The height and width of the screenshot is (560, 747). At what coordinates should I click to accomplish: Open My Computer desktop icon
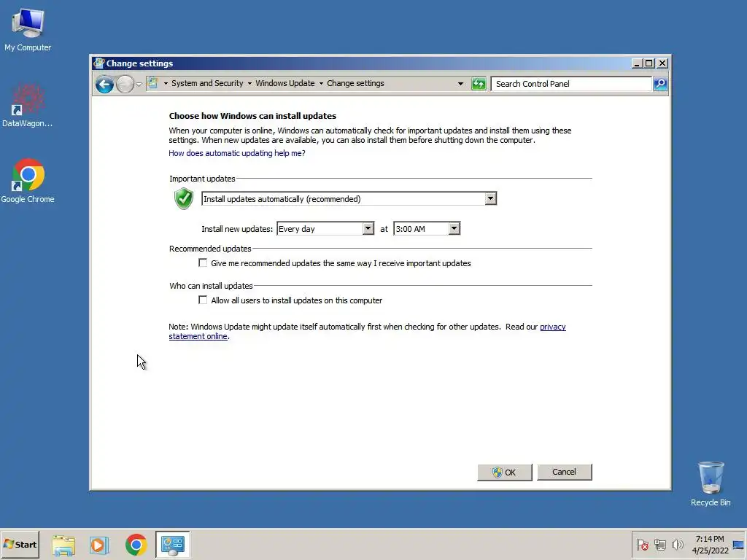[28, 29]
